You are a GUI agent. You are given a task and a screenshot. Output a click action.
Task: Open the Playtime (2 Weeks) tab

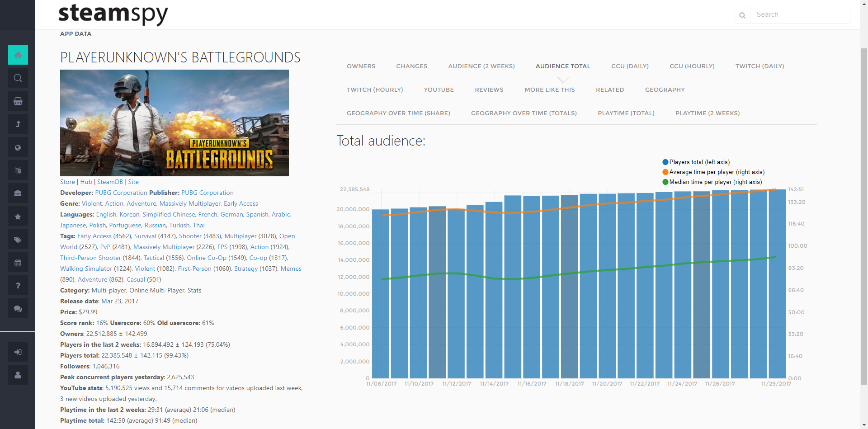tap(708, 113)
